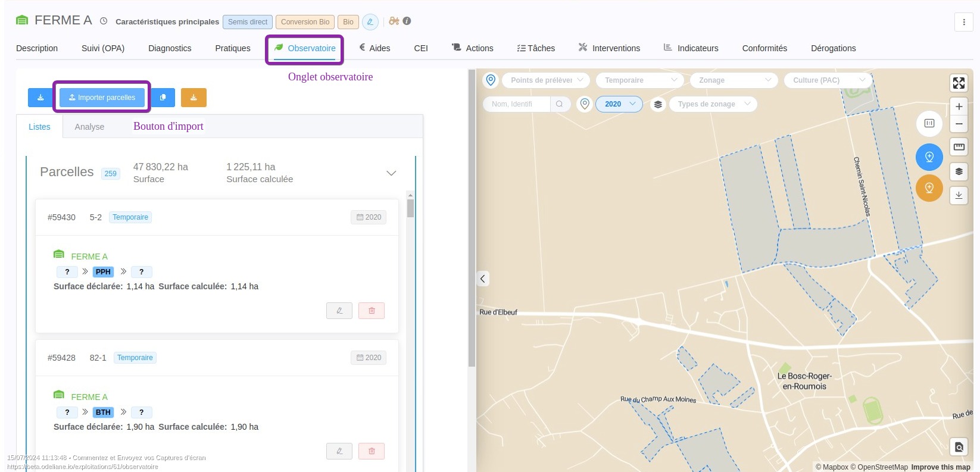Click the Importer parcelles button
Screen dimensions: 980x472
pos(102,98)
